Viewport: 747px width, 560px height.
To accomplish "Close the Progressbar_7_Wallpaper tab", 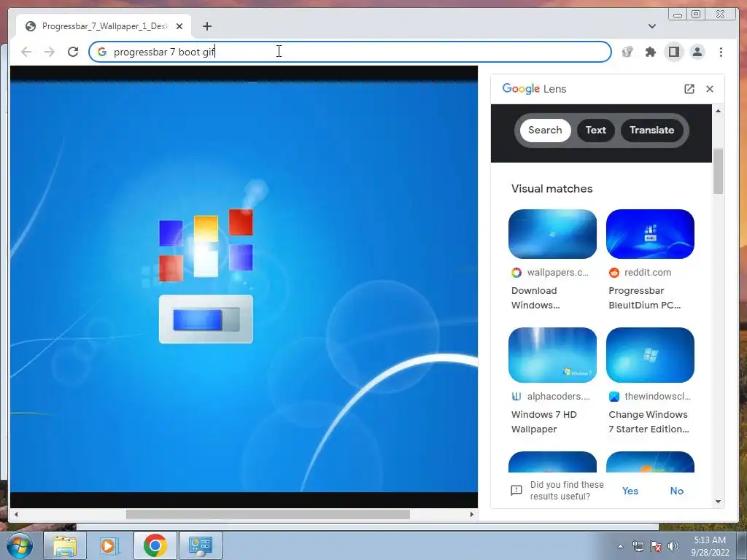I will 179,26.
